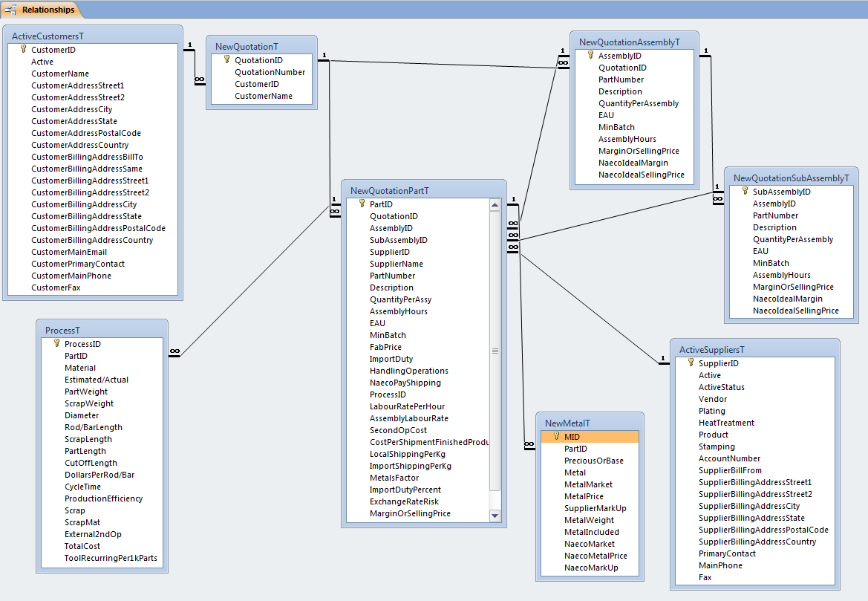
Task: Select the CustomerFax field
Action: click(x=93, y=287)
